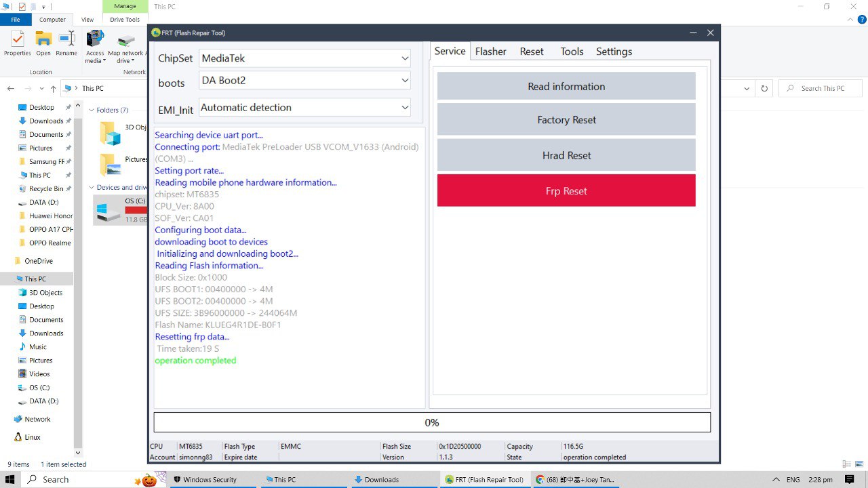Select the OS (C:) drive tile
The width and height of the screenshot is (868, 488).
tap(121, 209)
